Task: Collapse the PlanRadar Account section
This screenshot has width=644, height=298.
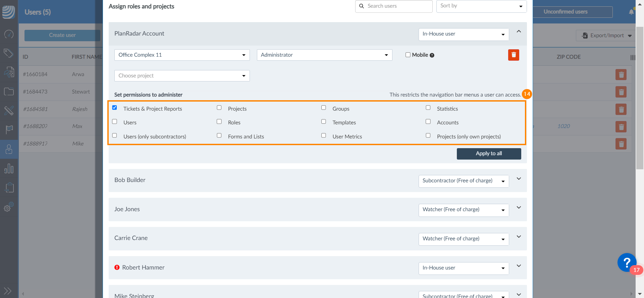Action: 519,32
